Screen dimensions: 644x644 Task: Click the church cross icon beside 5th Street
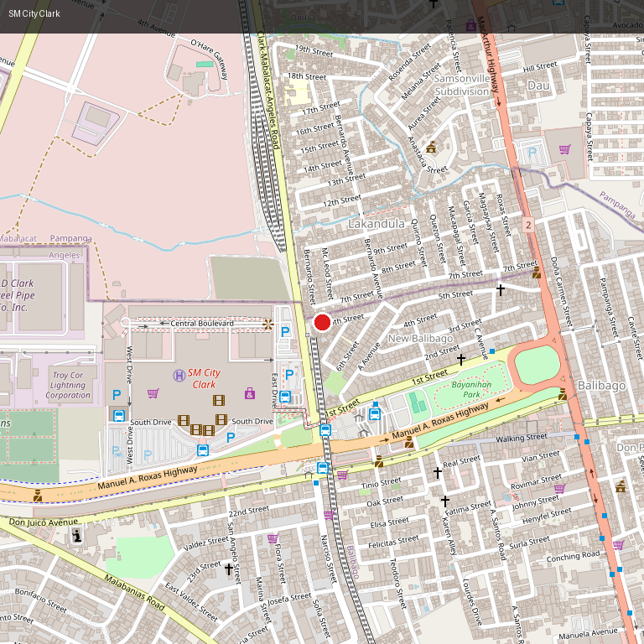point(501,289)
